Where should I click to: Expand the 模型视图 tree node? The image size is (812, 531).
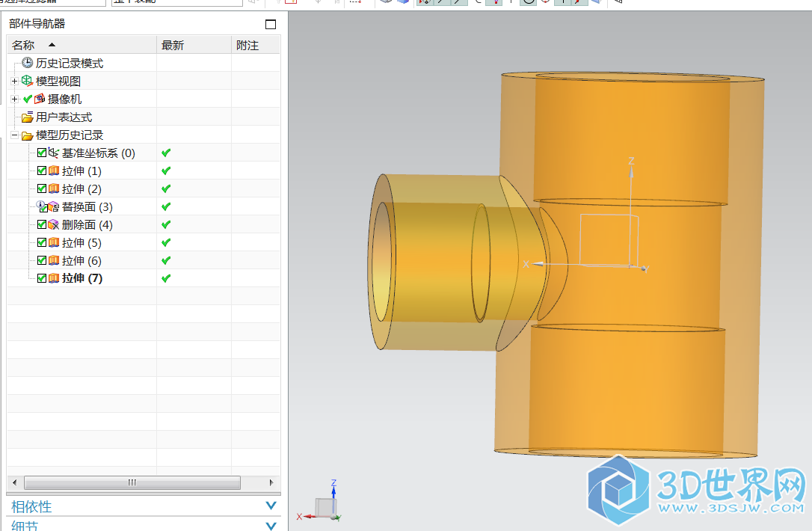tap(14, 82)
